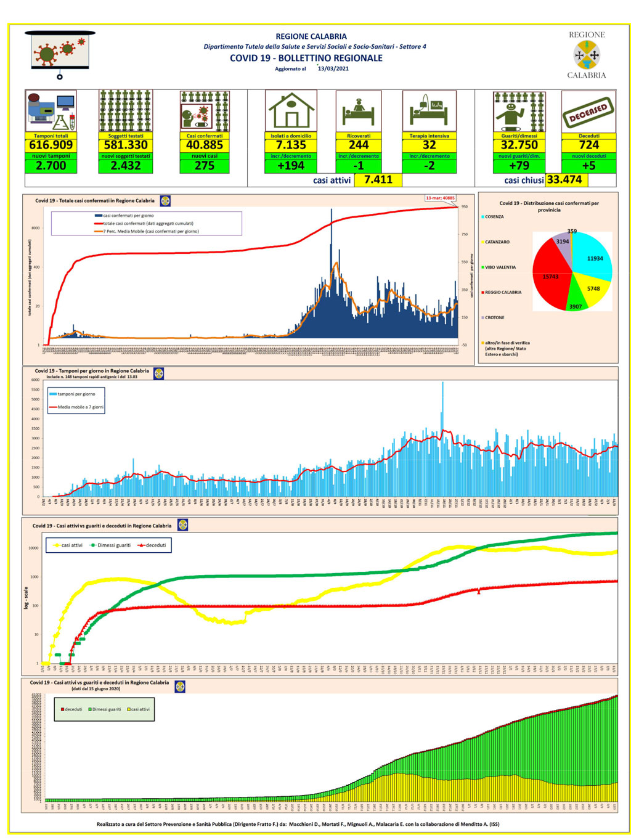Click emblem beside log-scale Casi attivi chart title
Screen dimensions: 631x840
(x=182, y=525)
